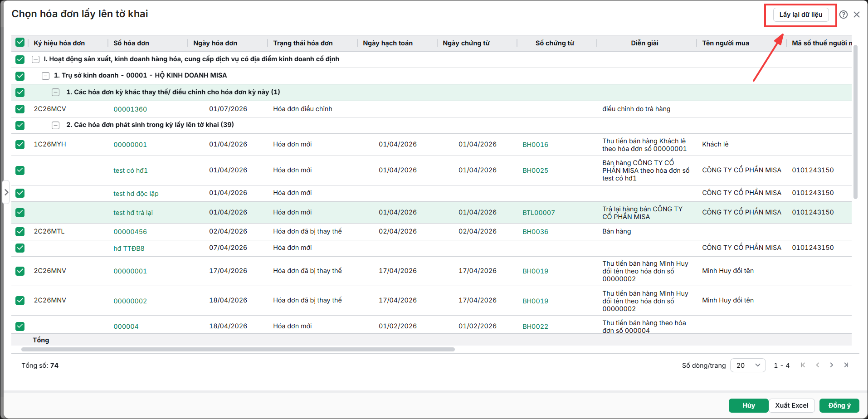Screen dimensions: 868x419
Task: Jump to the last page icon
Action: [x=846, y=365]
